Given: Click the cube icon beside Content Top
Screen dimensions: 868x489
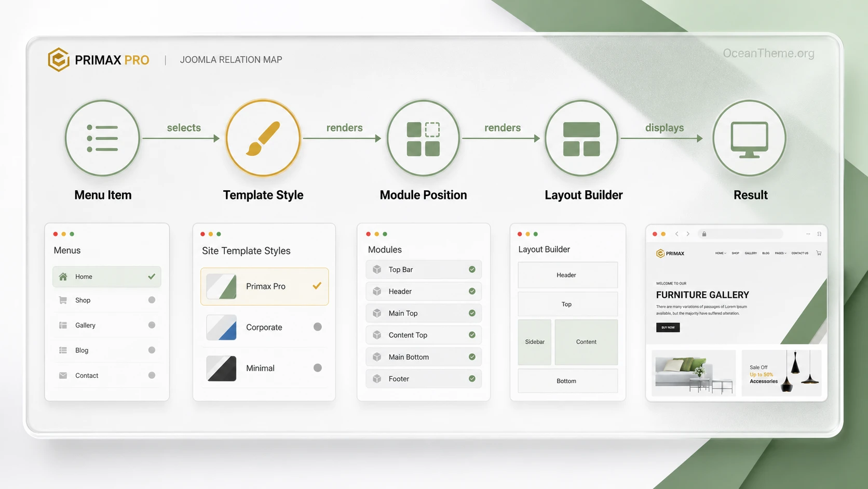Looking at the screenshot, I should [x=377, y=335].
